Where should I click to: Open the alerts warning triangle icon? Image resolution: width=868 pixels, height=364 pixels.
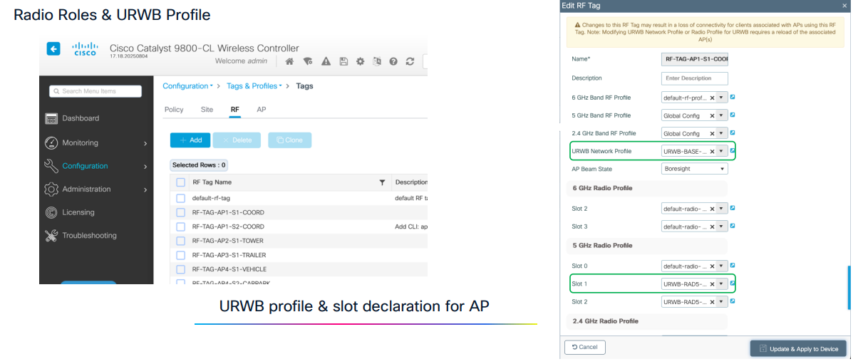pos(325,61)
